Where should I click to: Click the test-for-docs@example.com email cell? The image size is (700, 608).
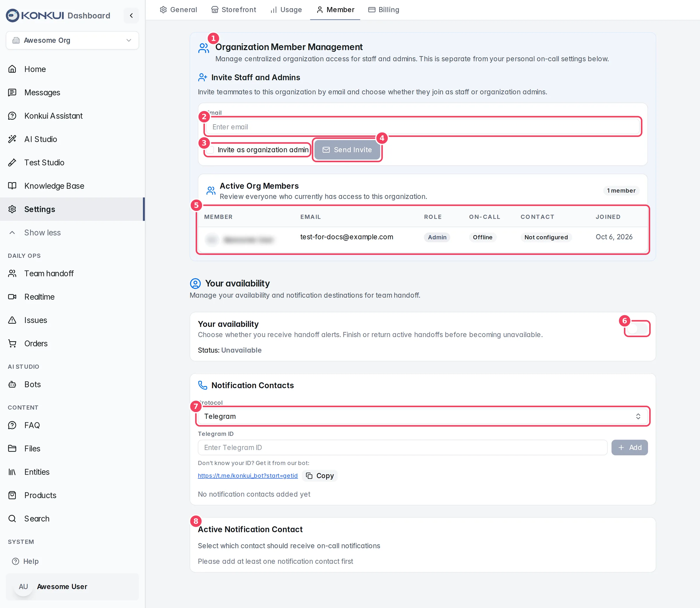point(347,237)
